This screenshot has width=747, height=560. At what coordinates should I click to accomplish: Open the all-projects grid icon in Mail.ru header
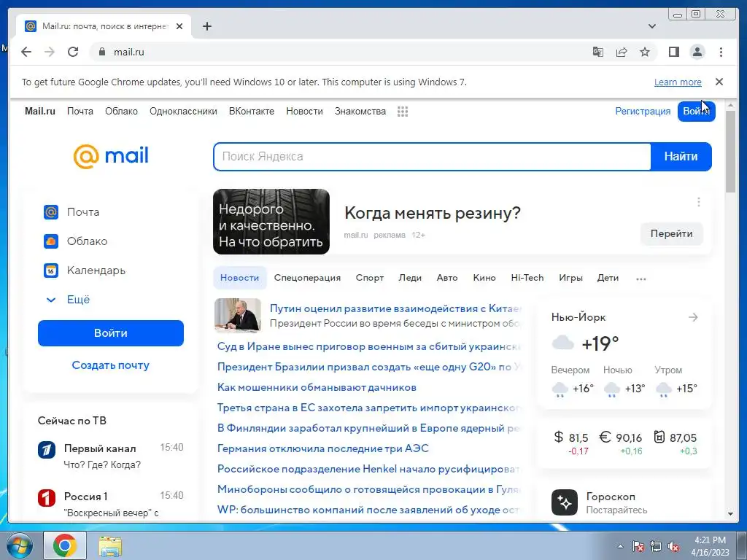pos(403,112)
